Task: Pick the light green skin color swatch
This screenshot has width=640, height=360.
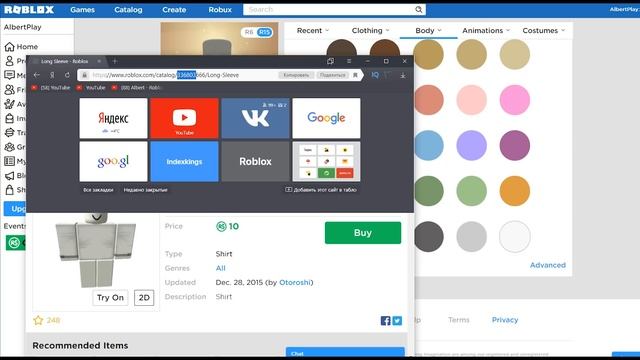Action: point(471,191)
